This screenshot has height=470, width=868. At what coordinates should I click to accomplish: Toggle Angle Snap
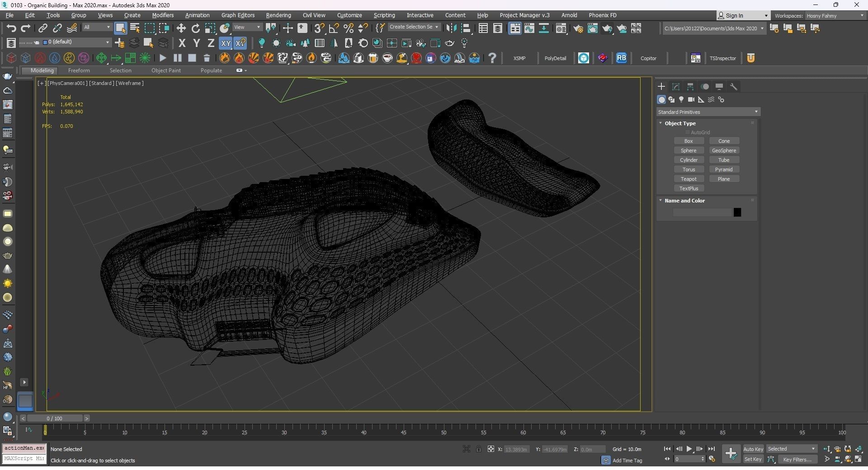(334, 28)
